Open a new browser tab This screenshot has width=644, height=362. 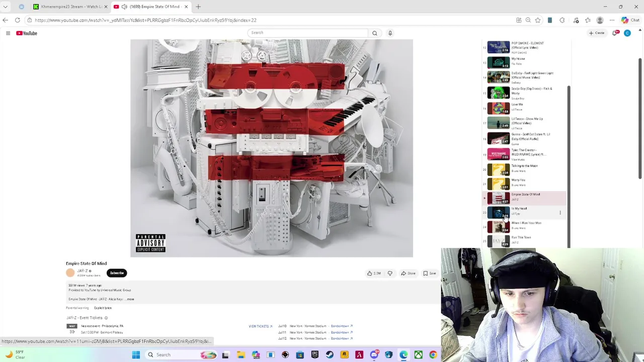click(x=198, y=7)
